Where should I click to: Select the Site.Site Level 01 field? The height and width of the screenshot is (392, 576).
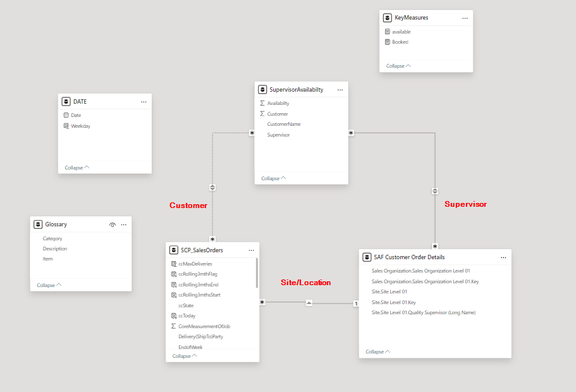[x=389, y=291]
